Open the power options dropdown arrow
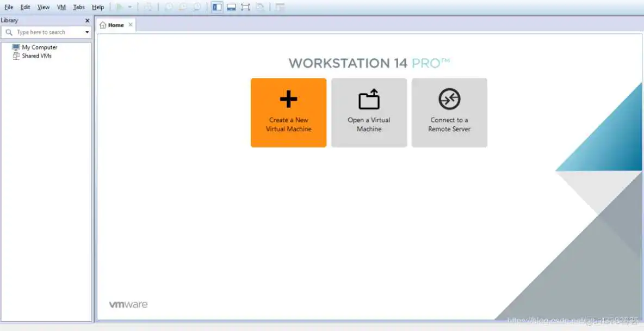 click(130, 7)
